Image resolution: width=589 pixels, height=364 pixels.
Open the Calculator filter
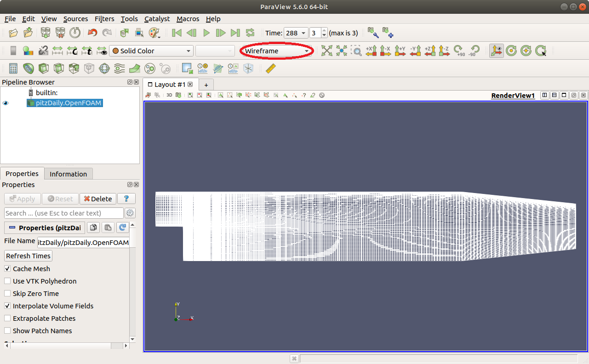click(13, 69)
